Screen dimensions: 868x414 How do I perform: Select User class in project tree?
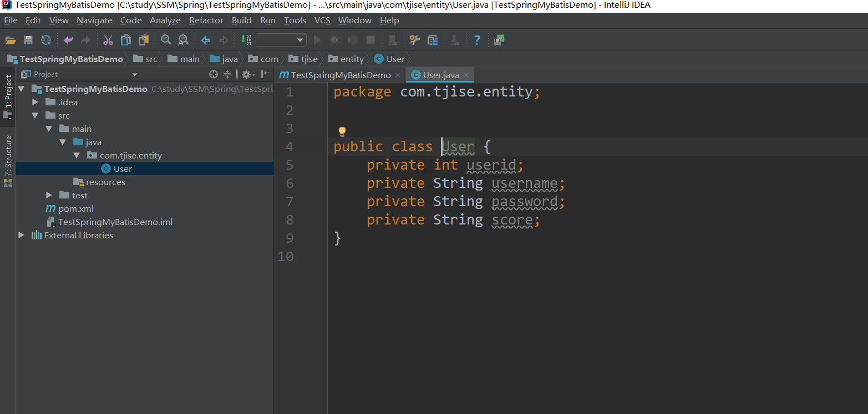[144, 168]
